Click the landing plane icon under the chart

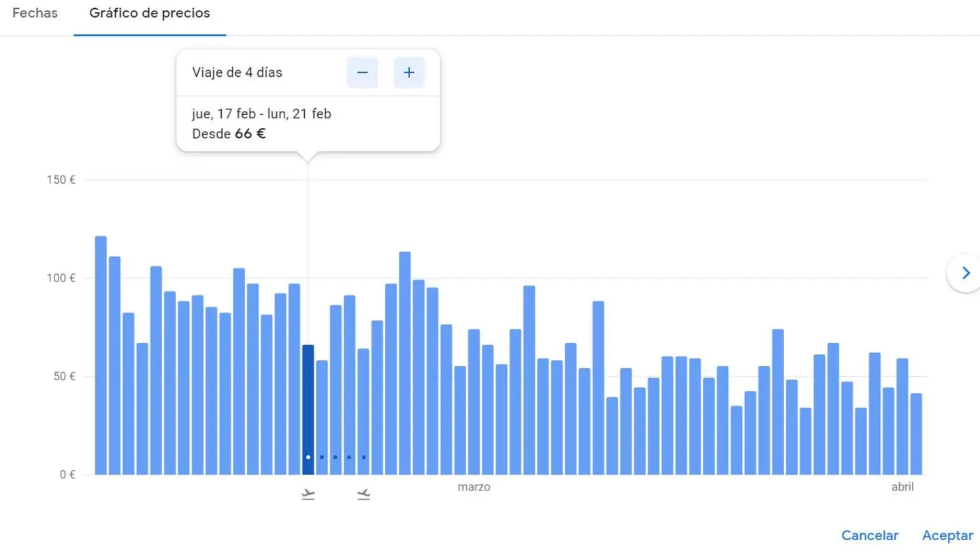click(363, 495)
